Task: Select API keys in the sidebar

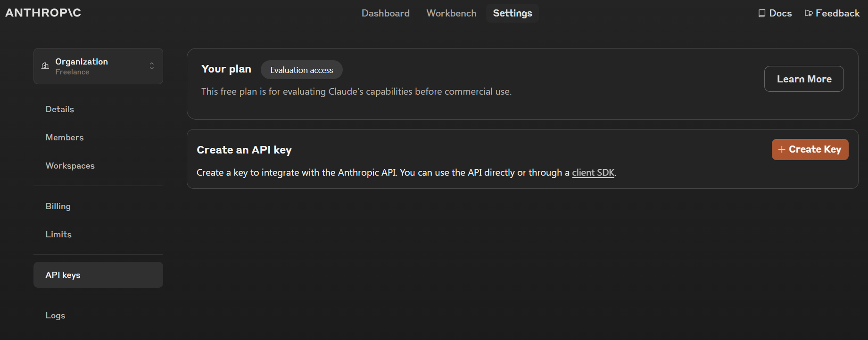Action: coord(63,275)
